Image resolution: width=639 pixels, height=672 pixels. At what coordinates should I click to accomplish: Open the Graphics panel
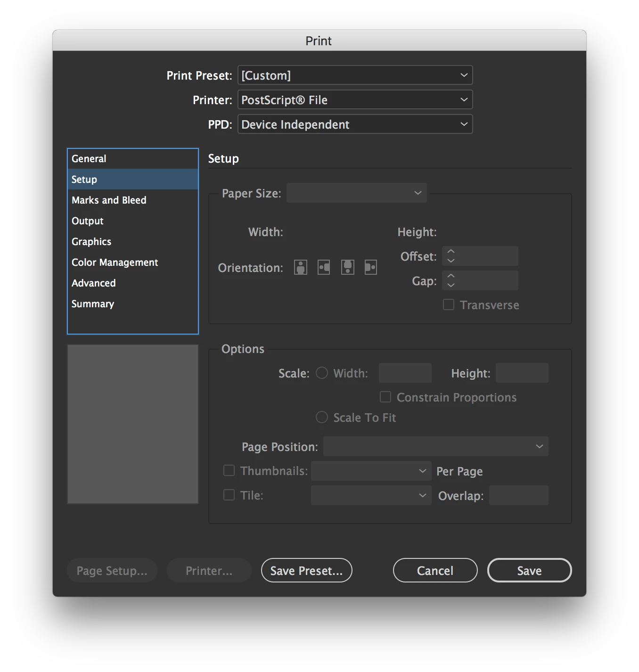click(x=133, y=241)
